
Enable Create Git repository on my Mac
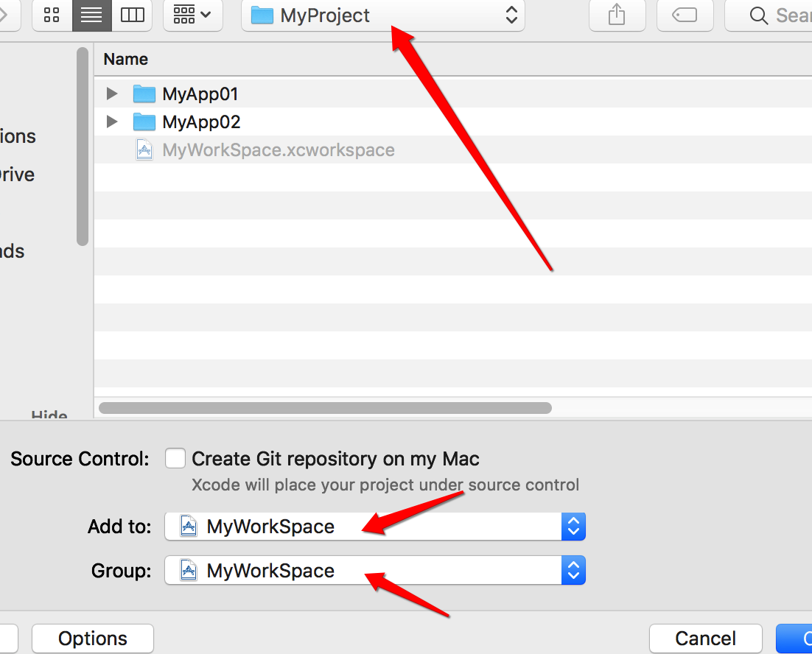(175, 458)
